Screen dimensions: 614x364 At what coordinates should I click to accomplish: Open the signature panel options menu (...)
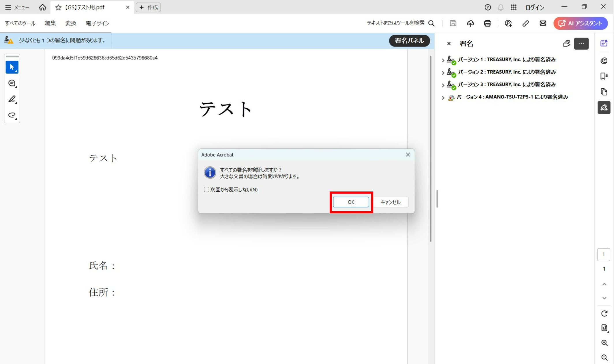tap(581, 44)
